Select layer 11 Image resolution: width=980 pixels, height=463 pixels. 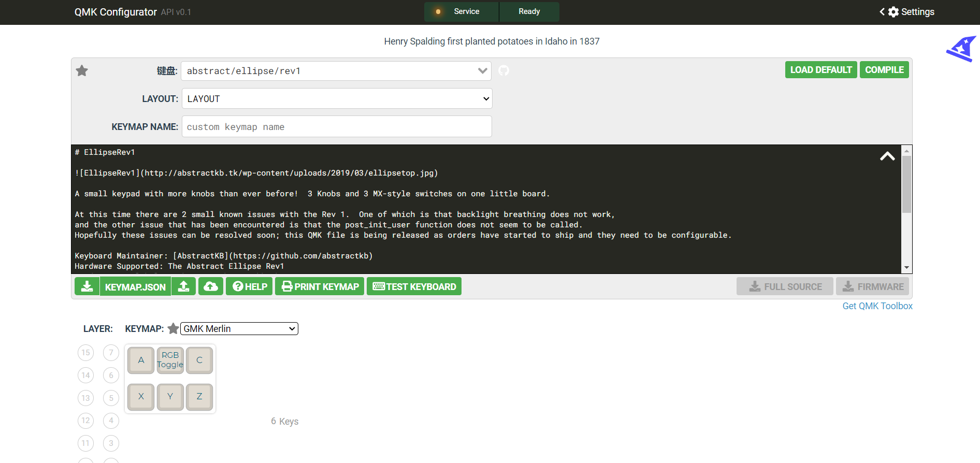pyautogui.click(x=86, y=443)
